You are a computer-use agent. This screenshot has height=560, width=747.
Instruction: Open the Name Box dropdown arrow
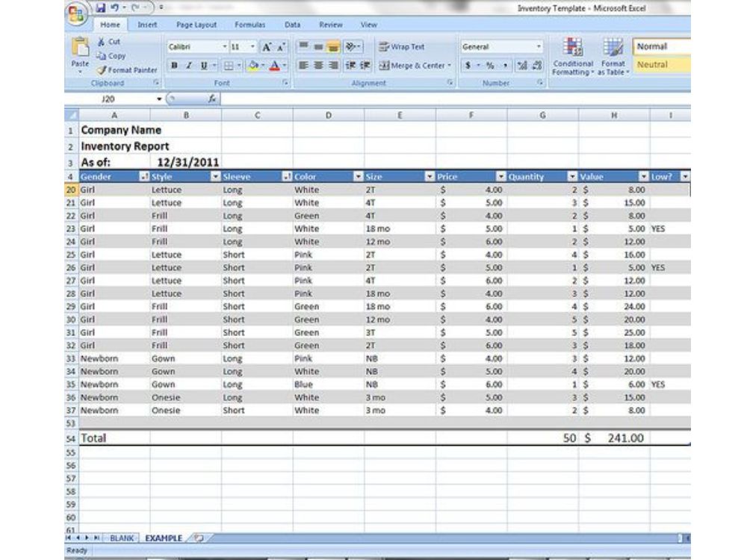(159, 99)
